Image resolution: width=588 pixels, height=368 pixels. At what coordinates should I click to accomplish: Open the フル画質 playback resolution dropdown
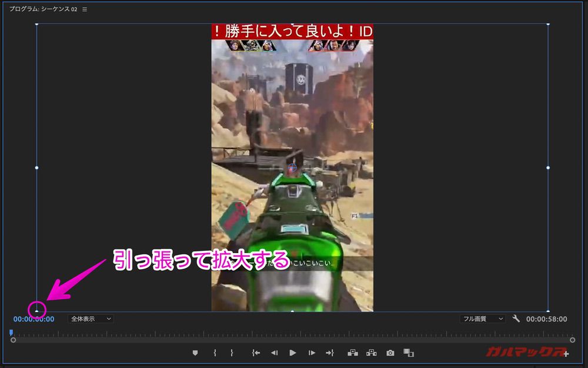(x=483, y=319)
